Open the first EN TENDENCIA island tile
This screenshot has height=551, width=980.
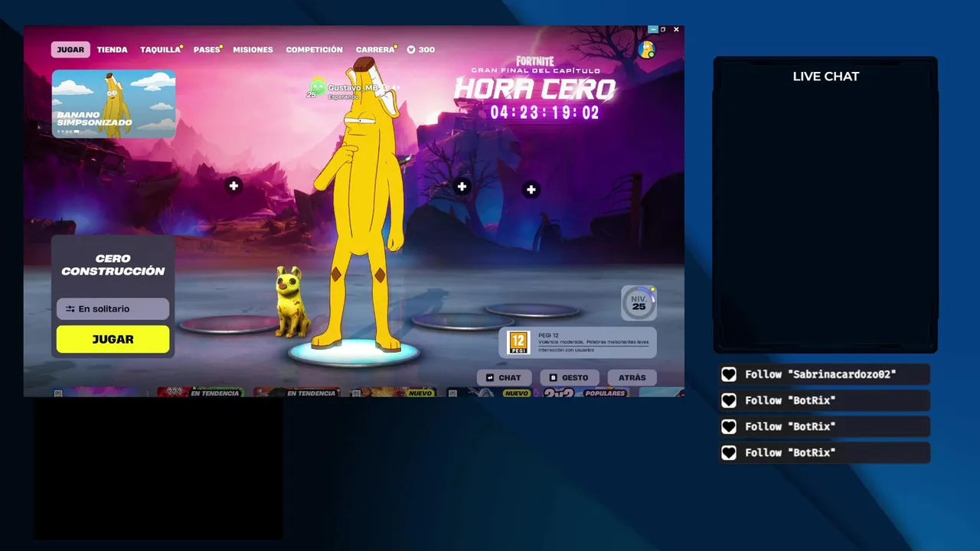pos(200,393)
